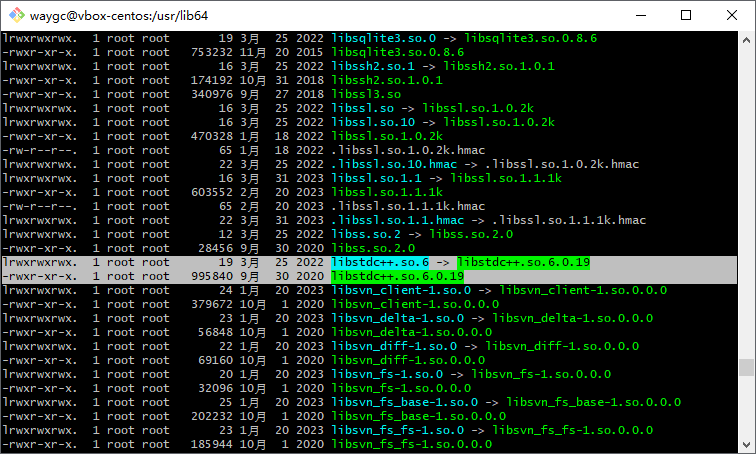Click file libsvn_fs_base-1.so.0.0.0 sized 202232
This screenshot has height=454, width=756.
(419, 416)
